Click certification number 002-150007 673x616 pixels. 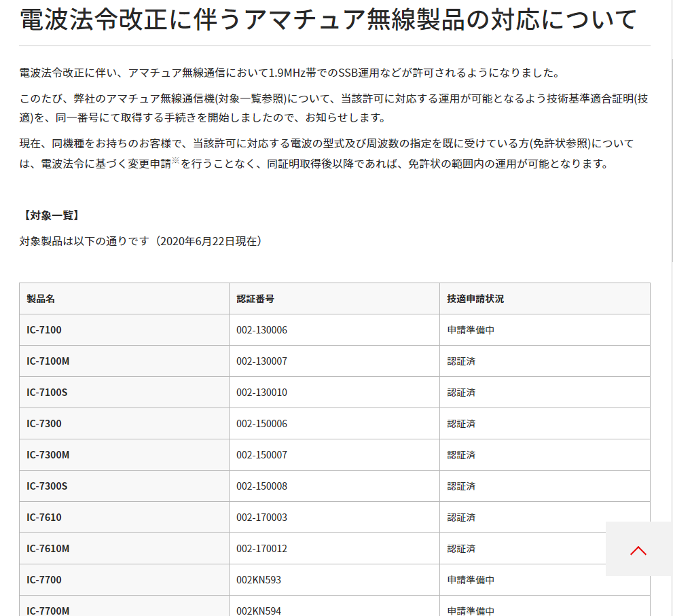pyautogui.click(x=262, y=455)
